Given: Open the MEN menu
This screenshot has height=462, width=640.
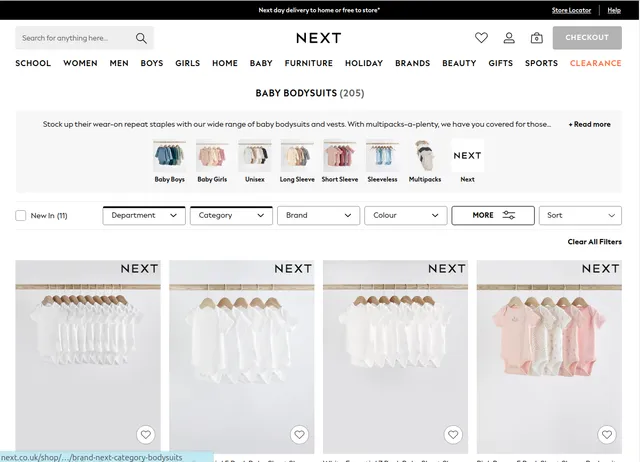Looking at the screenshot, I should pyautogui.click(x=119, y=63).
